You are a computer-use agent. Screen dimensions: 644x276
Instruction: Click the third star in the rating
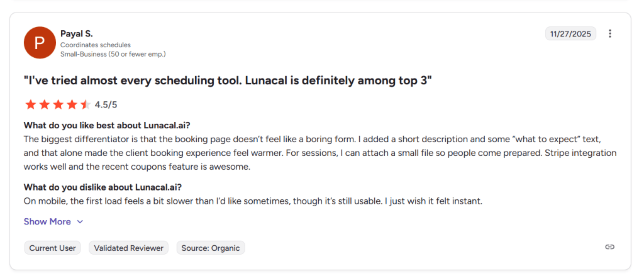click(58, 104)
